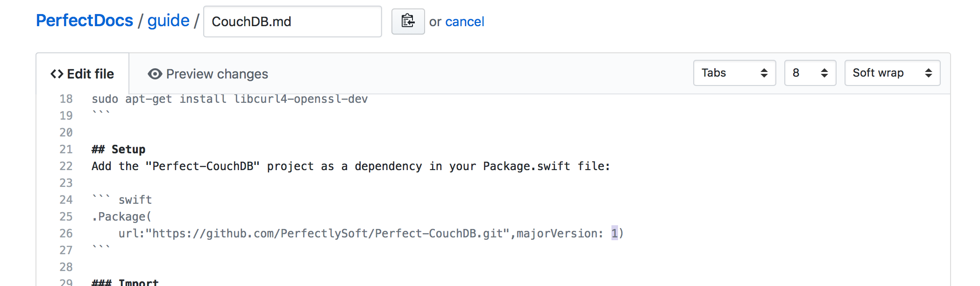Click the Soft wrap selector arrows
The height and width of the screenshot is (286, 980).
pos(929,73)
